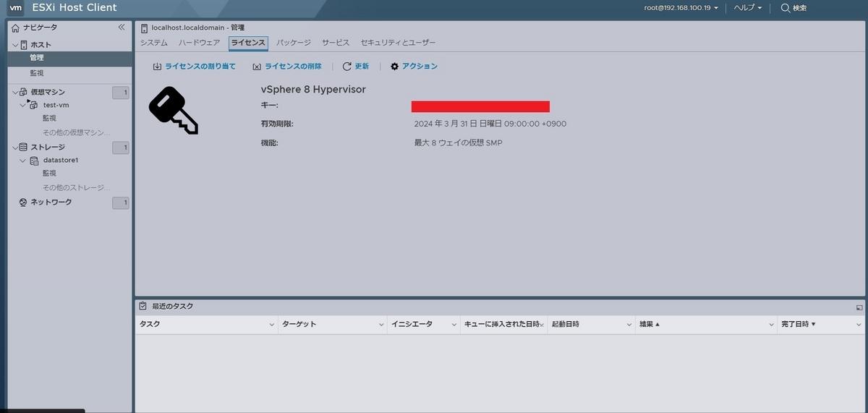Click 最大 8 ウェイの仮想 SMP text
868x413 pixels.
pyautogui.click(x=458, y=142)
